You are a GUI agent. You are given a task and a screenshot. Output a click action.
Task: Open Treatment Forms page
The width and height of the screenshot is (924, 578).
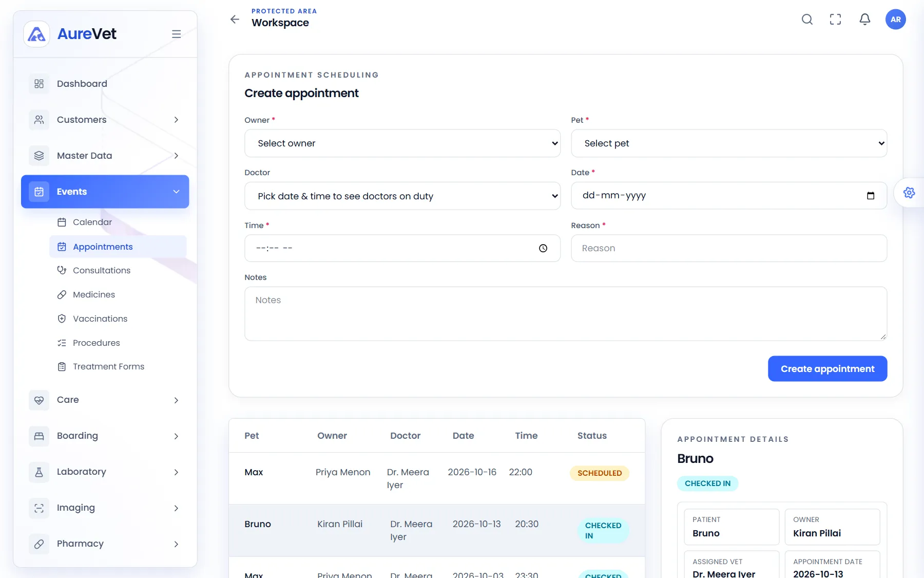click(x=118, y=366)
